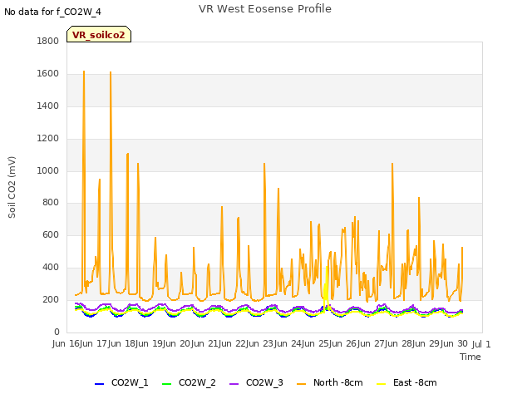
Task: Click the 29Jun x-axis tick label
Action: (441, 343)
